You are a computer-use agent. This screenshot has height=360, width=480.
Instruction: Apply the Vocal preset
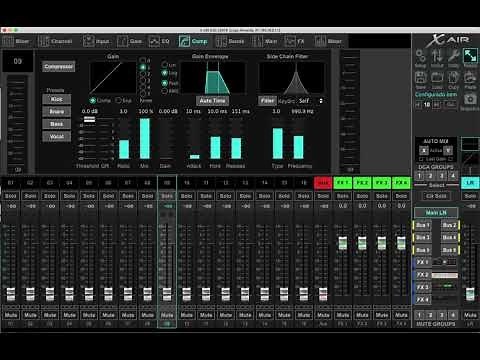pyautogui.click(x=57, y=137)
